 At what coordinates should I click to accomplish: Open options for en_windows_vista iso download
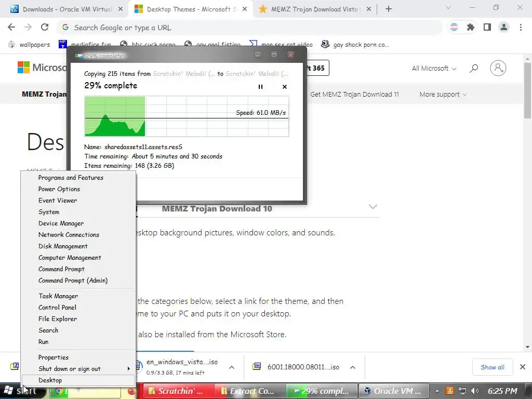(x=232, y=367)
